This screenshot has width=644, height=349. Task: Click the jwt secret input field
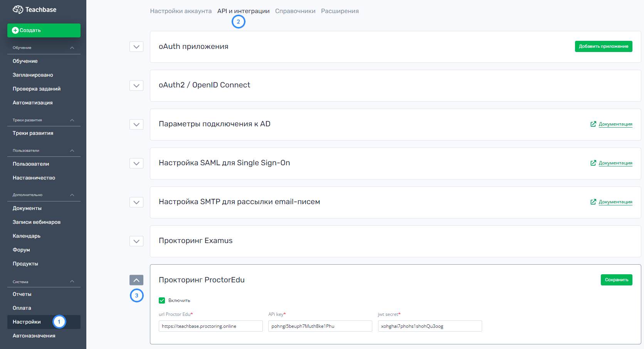tap(430, 326)
